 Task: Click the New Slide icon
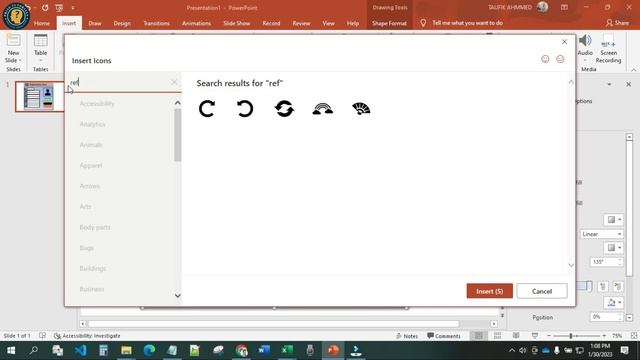[x=13, y=40]
